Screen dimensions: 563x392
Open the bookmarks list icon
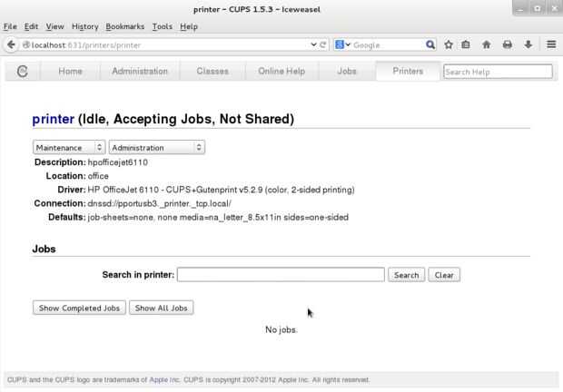[466, 44]
